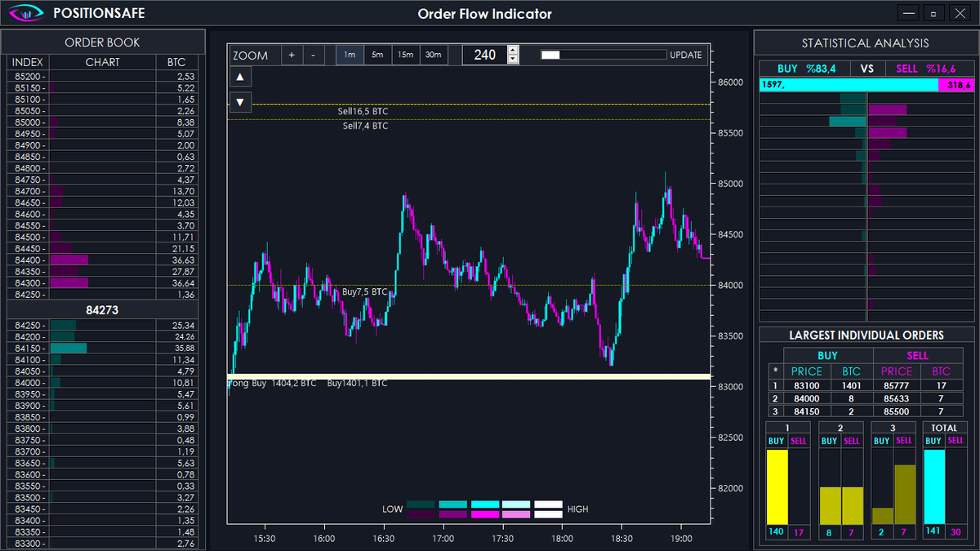Shift the chart up with the up arrow
Viewport: 980px width, 551px height.
click(x=240, y=77)
